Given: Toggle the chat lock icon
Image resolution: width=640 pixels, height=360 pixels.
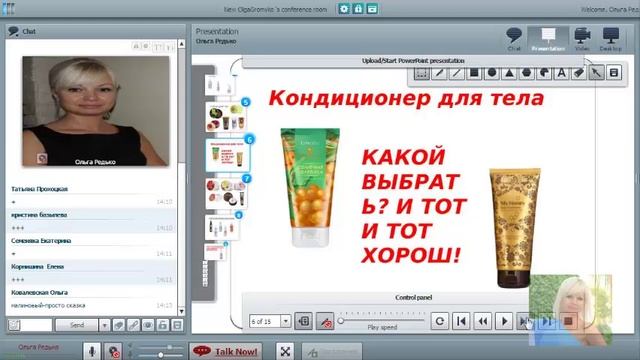Looking at the screenshot, I should click(162, 325).
